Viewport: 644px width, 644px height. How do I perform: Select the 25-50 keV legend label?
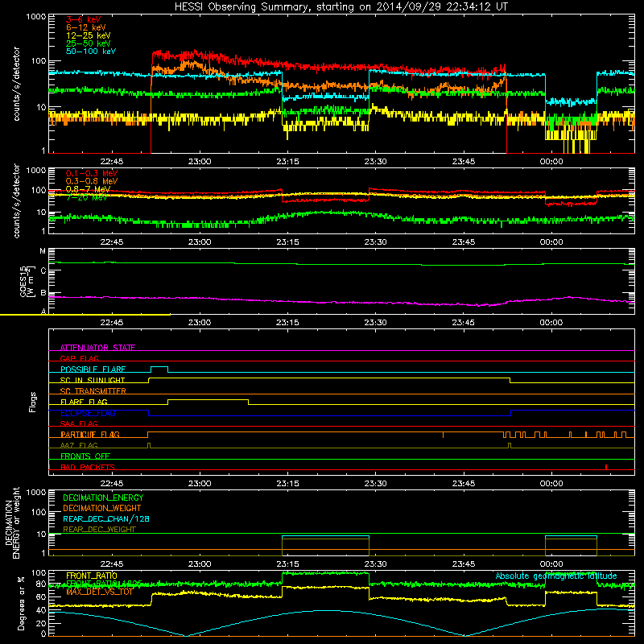pos(89,43)
